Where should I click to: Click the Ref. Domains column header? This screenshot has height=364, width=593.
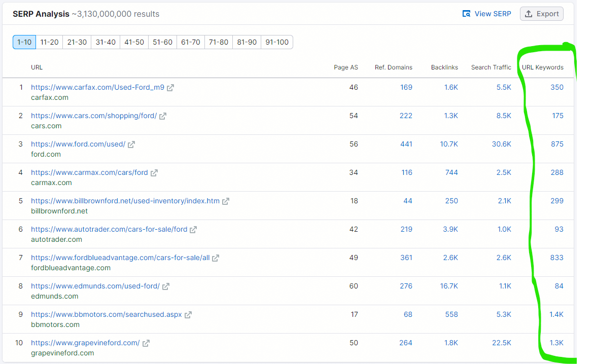click(x=393, y=67)
